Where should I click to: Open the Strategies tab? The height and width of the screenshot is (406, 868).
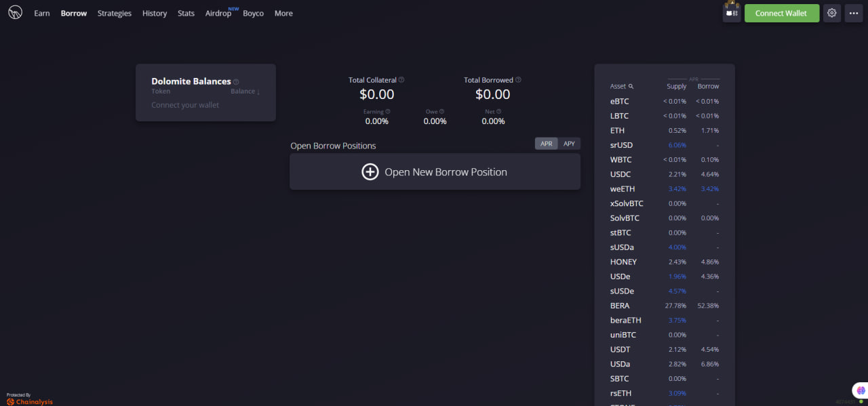(115, 13)
